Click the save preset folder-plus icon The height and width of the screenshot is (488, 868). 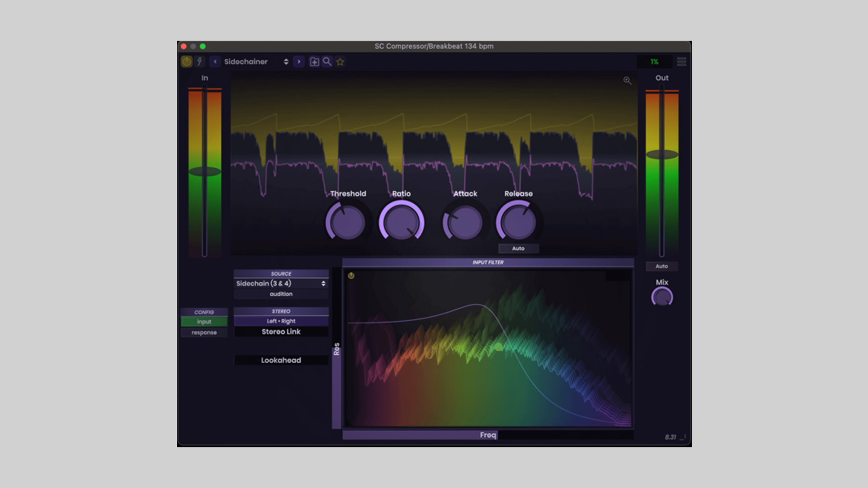pos(314,61)
